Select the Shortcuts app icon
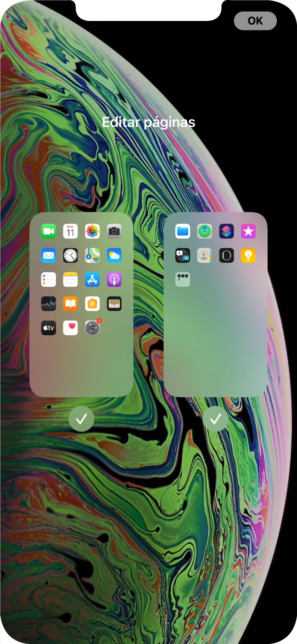The height and width of the screenshot is (644, 297). pos(226,231)
